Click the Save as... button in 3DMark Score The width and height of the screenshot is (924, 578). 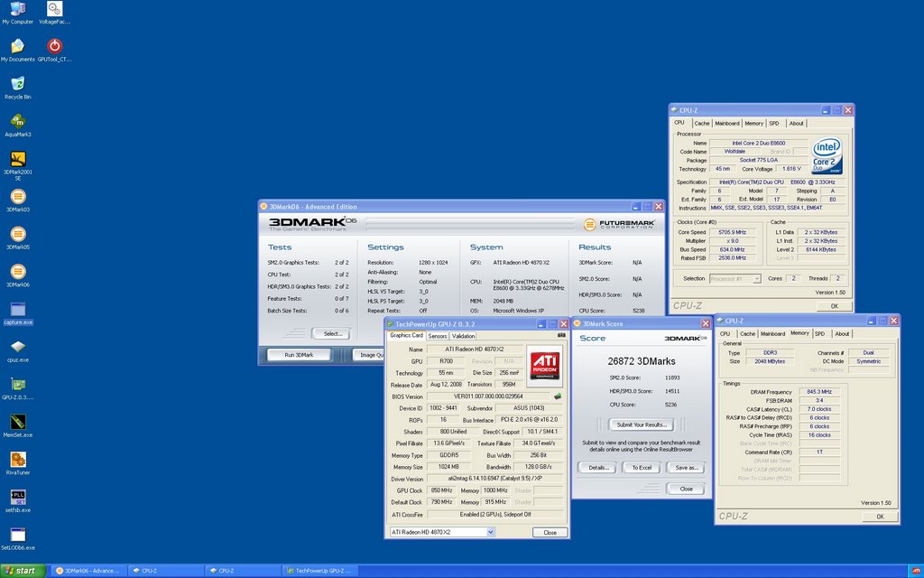tap(686, 468)
